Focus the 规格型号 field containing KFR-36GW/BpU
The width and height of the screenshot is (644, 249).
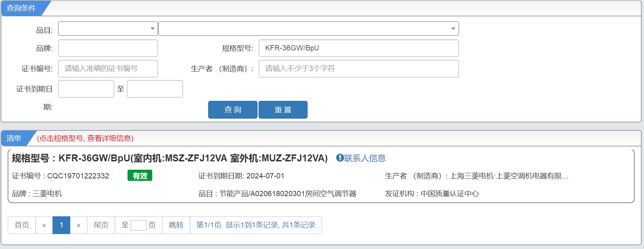coord(358,48)
